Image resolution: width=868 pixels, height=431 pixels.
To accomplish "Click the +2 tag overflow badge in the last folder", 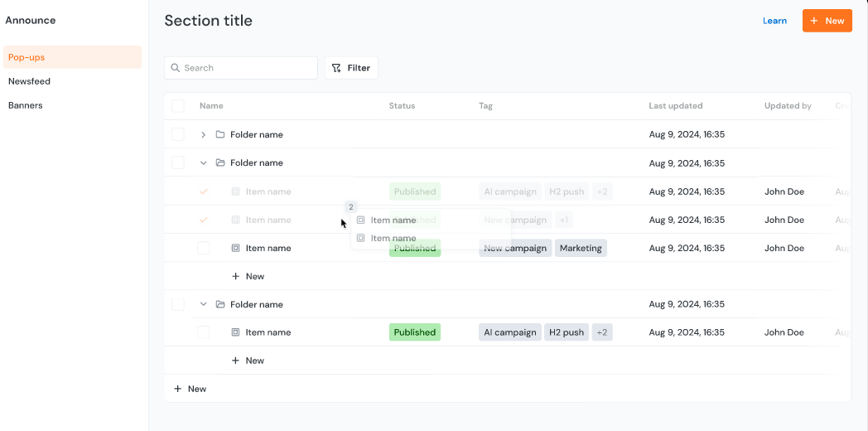I will (602, 332).
